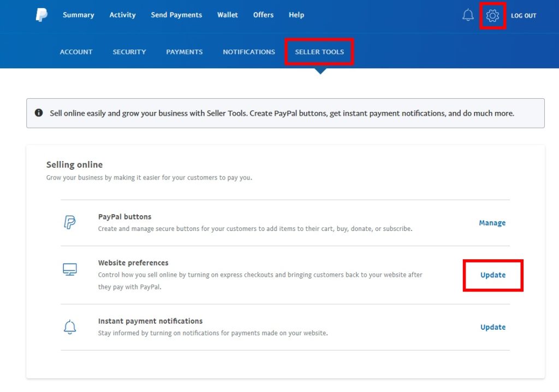Click Update for Website preferences
This screenshot has width=559, height=392.
tap(493, 275)
